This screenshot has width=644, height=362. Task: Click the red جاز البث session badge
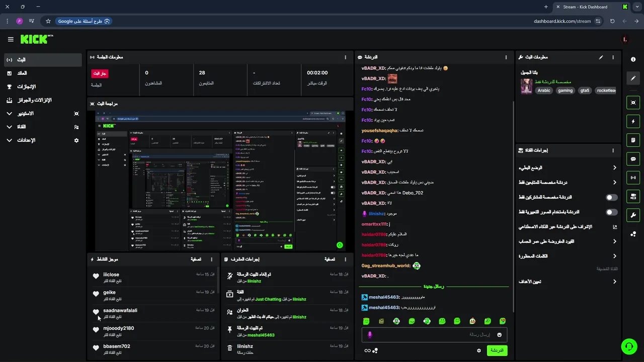click(x=100, y=73)
